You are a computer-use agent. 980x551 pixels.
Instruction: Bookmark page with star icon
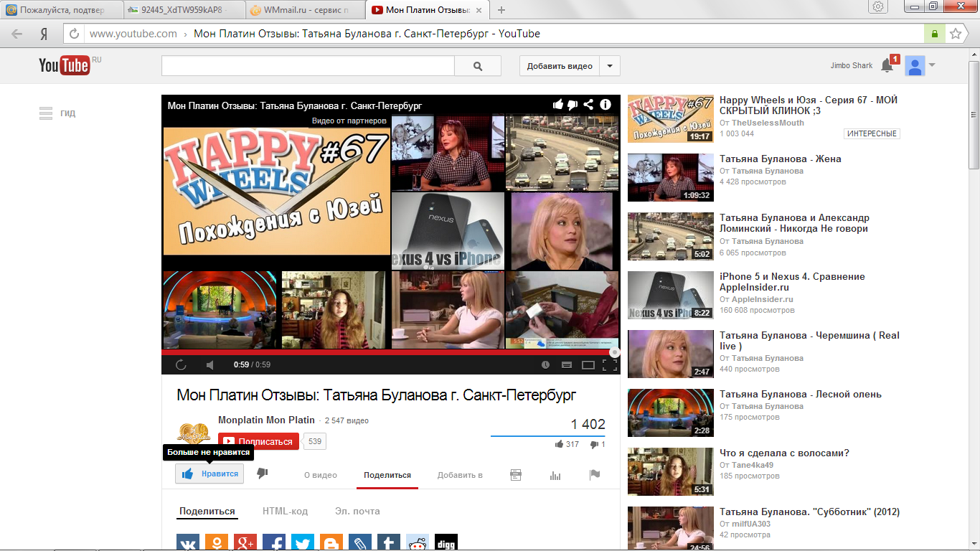(956, 34)
